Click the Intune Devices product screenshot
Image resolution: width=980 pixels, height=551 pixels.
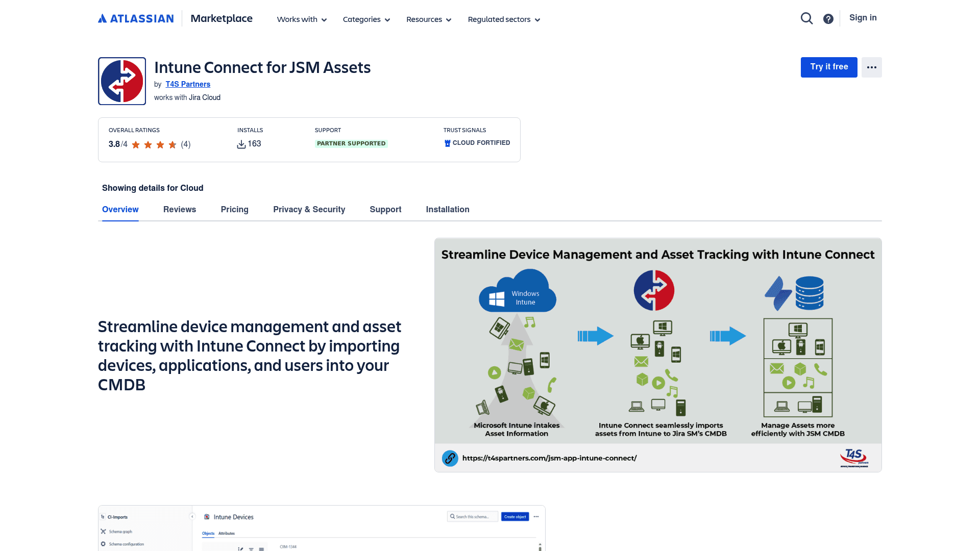322,528
